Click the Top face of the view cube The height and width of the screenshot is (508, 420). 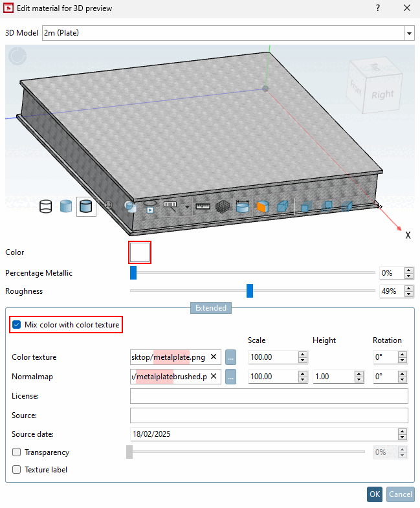point(375,67)
